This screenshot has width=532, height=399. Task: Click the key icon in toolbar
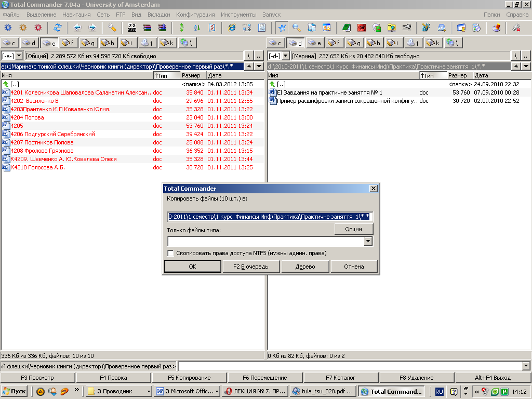click(406, 28)
